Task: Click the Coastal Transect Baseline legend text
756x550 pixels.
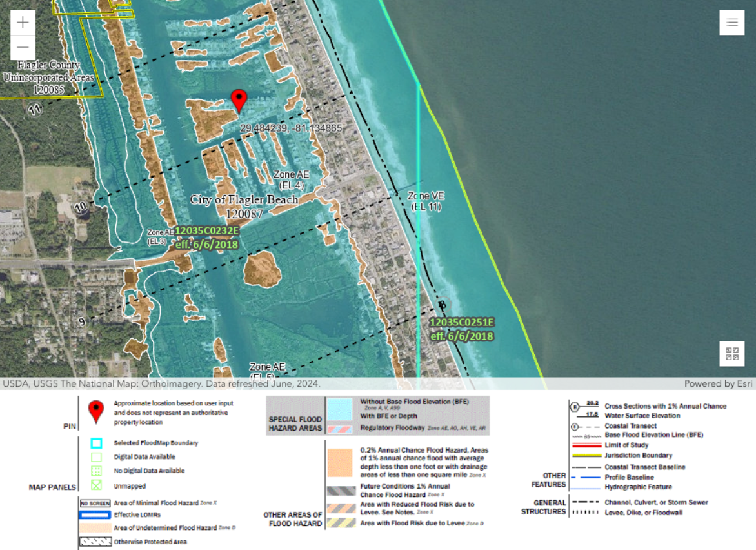Action: click(645, 467)
